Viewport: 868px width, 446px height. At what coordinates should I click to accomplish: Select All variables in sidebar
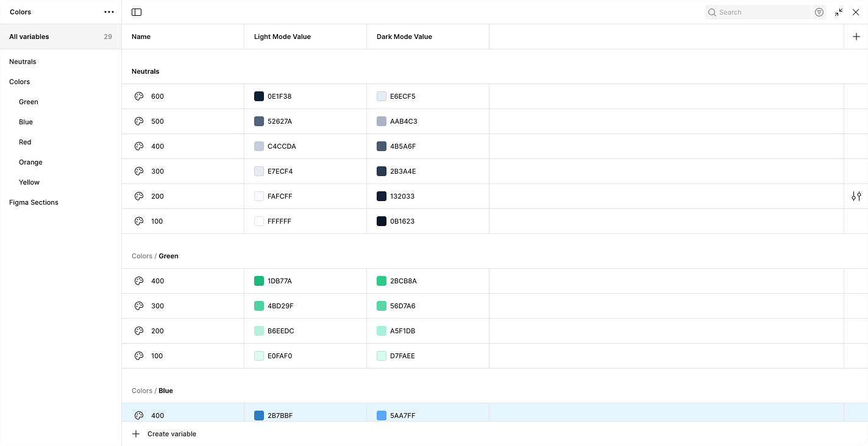29,37
